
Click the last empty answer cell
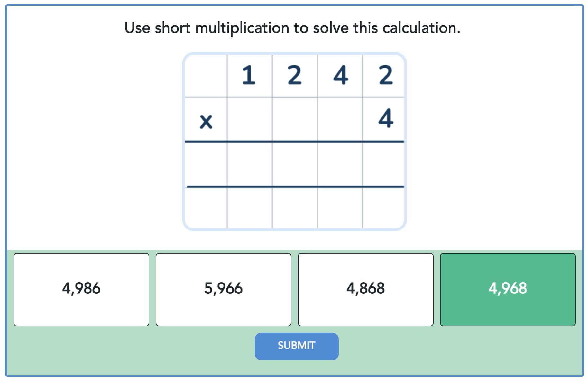(x=385, y=164)
